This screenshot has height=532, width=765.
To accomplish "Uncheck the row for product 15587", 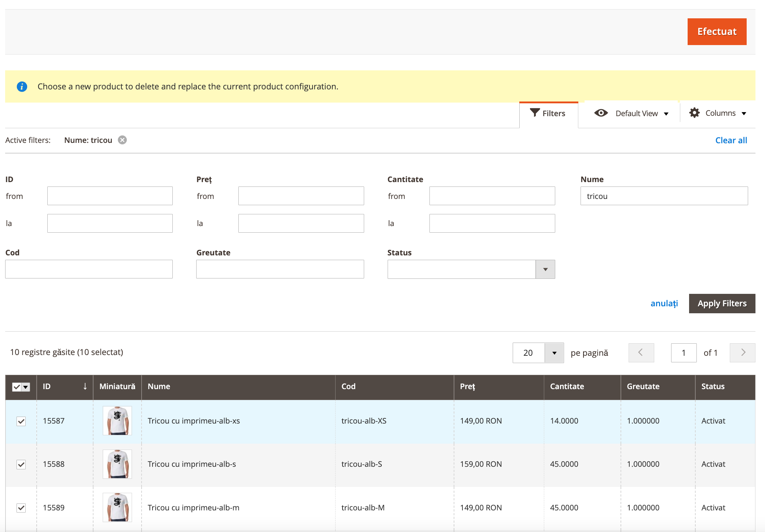I will (21, 421).
